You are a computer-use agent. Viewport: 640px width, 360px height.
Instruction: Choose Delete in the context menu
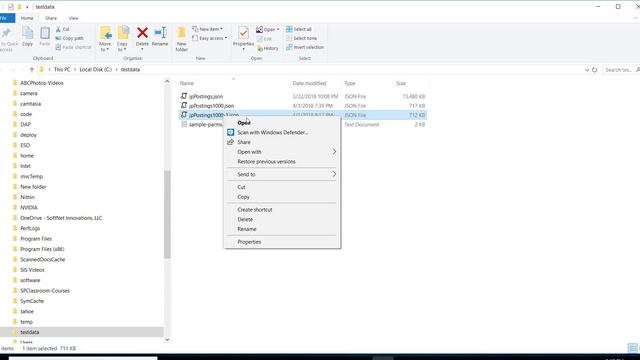(282, 219)
